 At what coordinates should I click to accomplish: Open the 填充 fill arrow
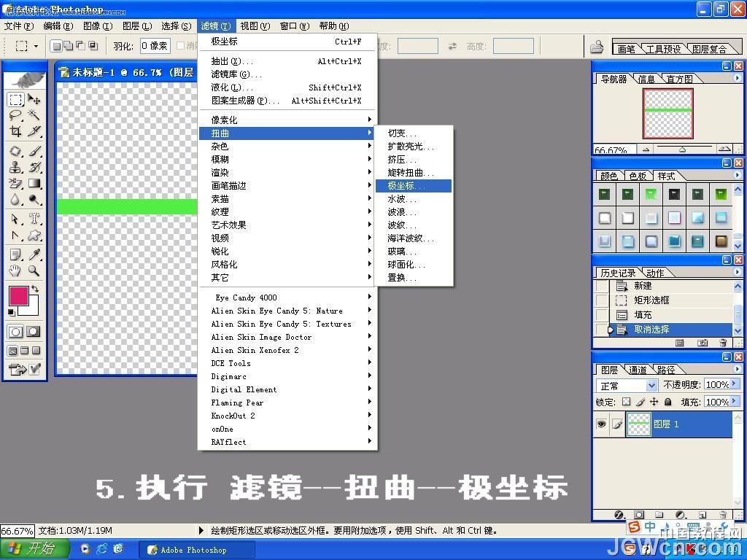click(x=734, y=402)
